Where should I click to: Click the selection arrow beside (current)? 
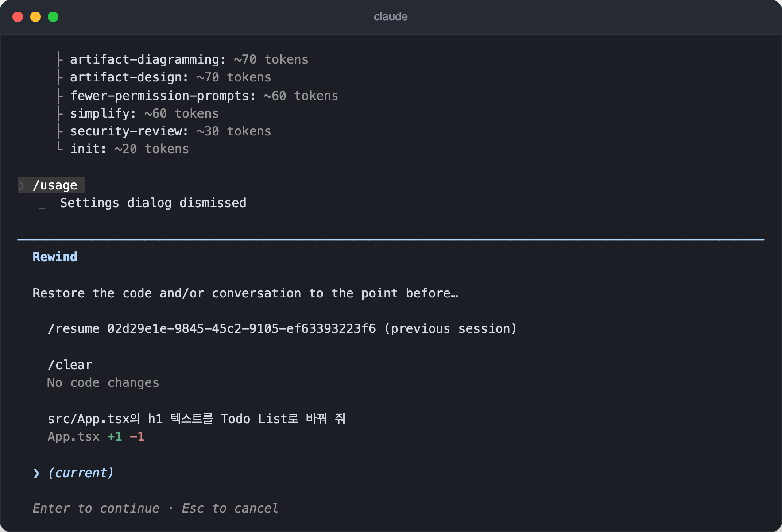point(36,473)
